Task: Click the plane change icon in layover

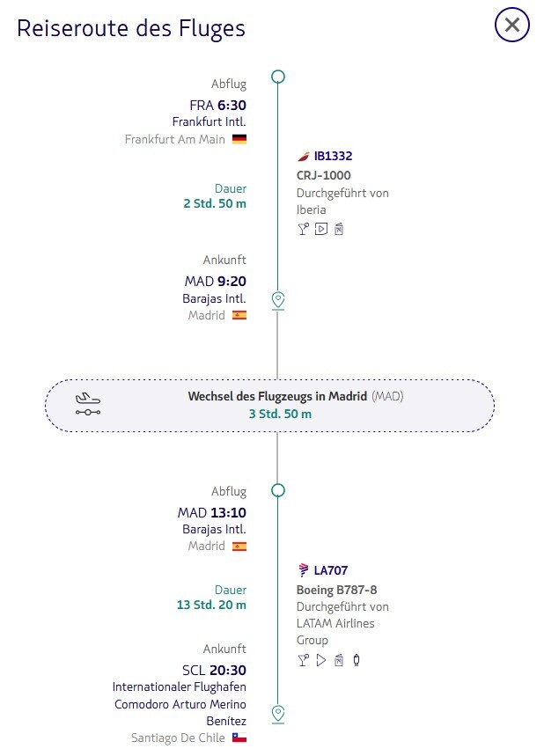Action: [88, 405]
